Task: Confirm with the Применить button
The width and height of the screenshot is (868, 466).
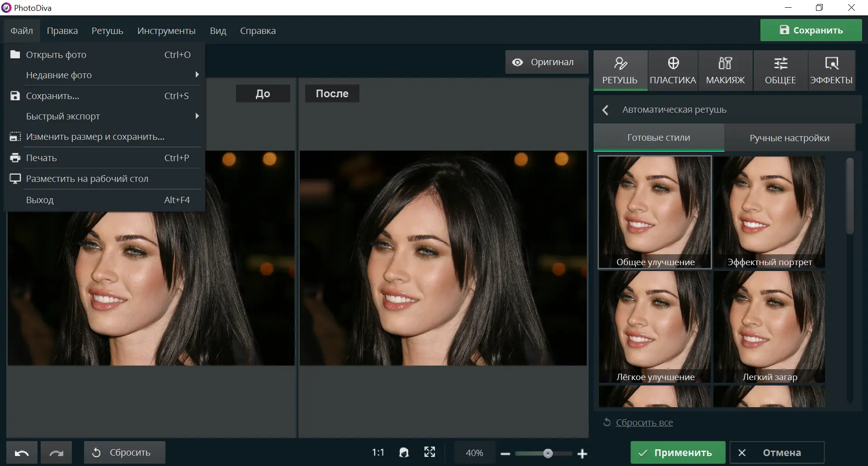Action: click(x=678, y=452)
